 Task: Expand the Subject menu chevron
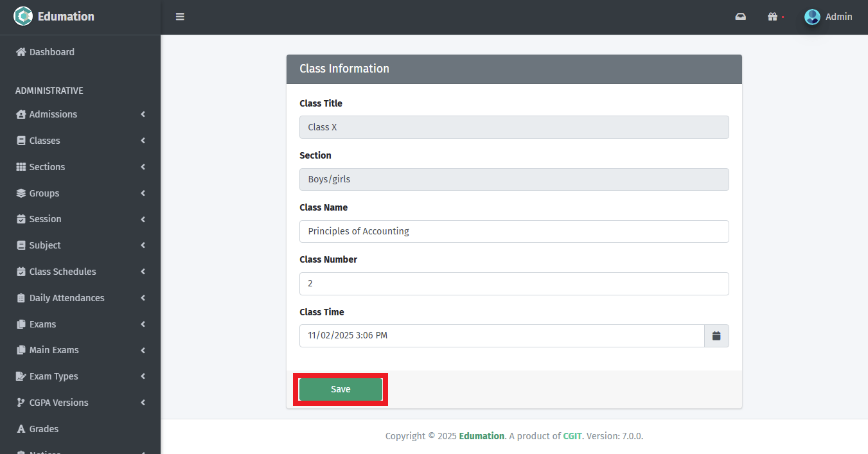(143, 245)
